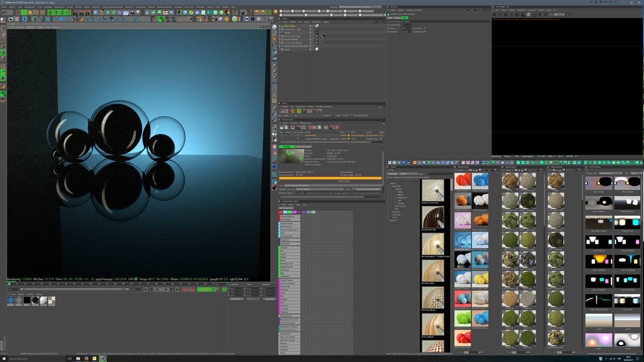Select the glass sphere material in Material Manager

(x=35, y=300)
